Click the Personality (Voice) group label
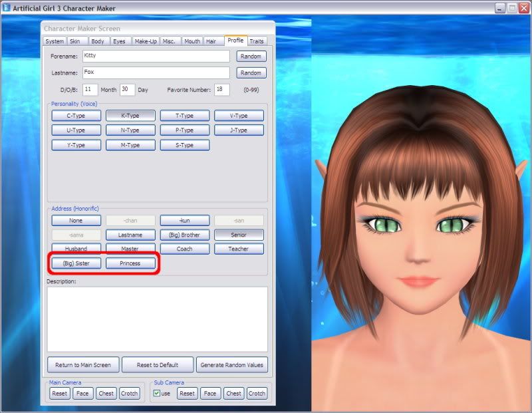The height and width of the screenshot is (413, 532). pyautogui.click(x=74, y=104)
